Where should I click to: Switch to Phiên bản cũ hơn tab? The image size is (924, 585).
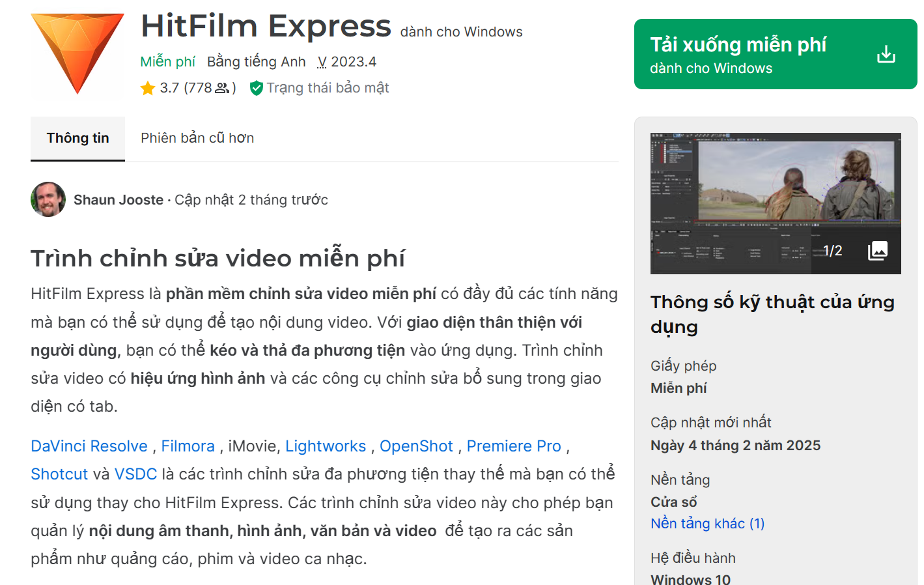(x=197, y=138)
